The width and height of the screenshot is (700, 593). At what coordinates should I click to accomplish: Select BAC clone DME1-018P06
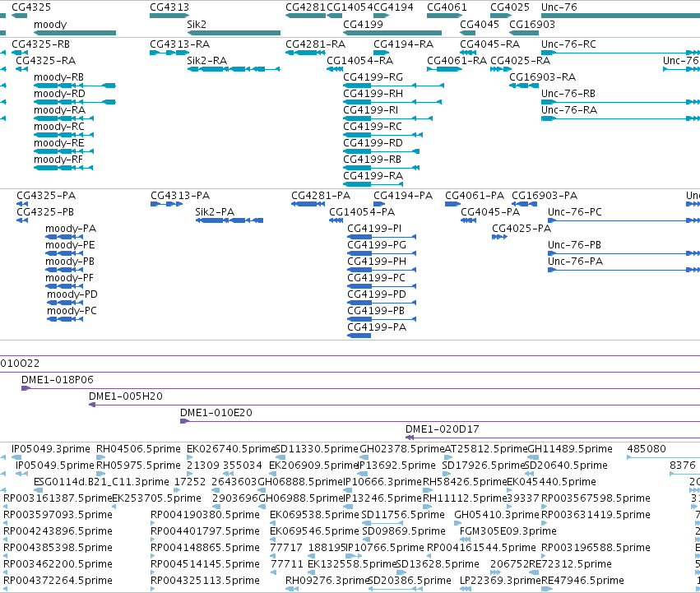361,388
